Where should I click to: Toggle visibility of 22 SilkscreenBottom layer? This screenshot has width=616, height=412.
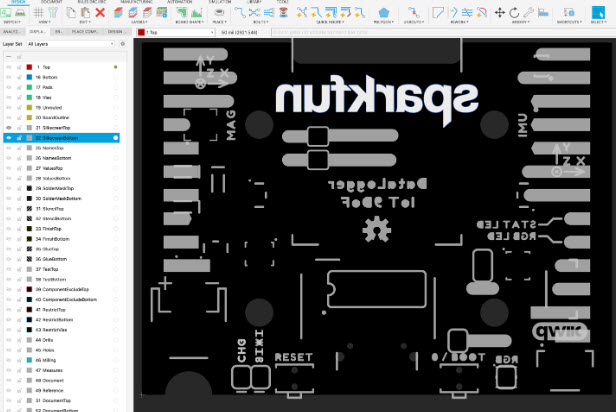(8, 138)
